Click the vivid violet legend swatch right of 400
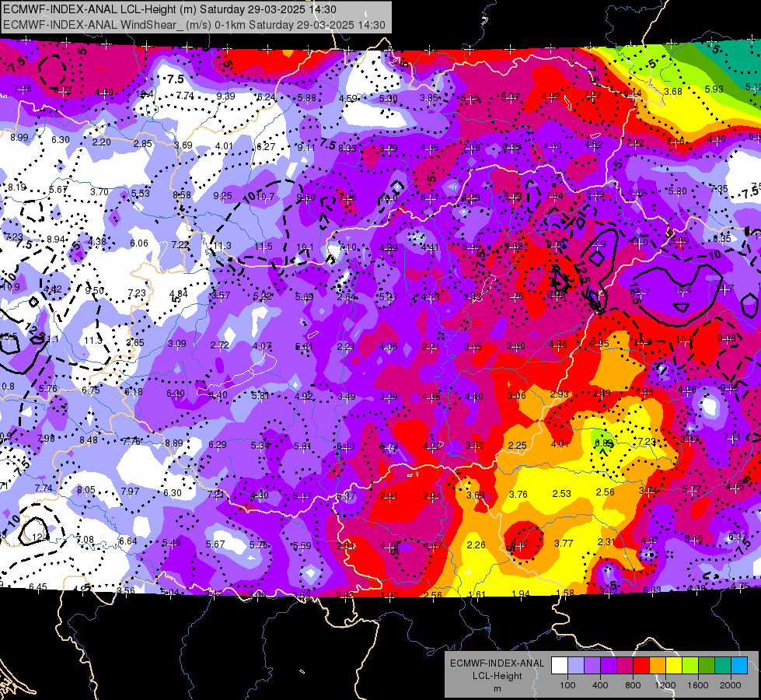The width and height of the screenshot is (761, 700). point(609,665)
